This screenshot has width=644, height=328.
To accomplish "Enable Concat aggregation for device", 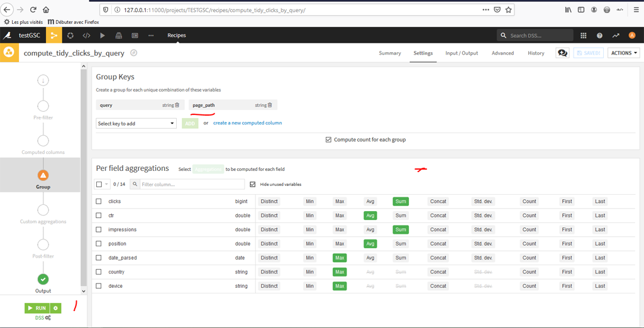I will tap(438, 286).
